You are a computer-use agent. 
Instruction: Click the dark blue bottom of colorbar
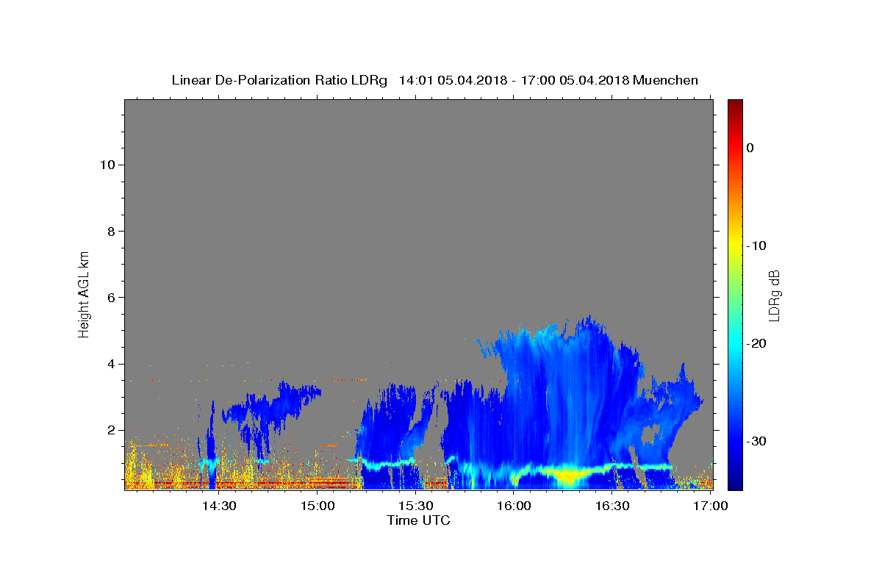[735, 481]
